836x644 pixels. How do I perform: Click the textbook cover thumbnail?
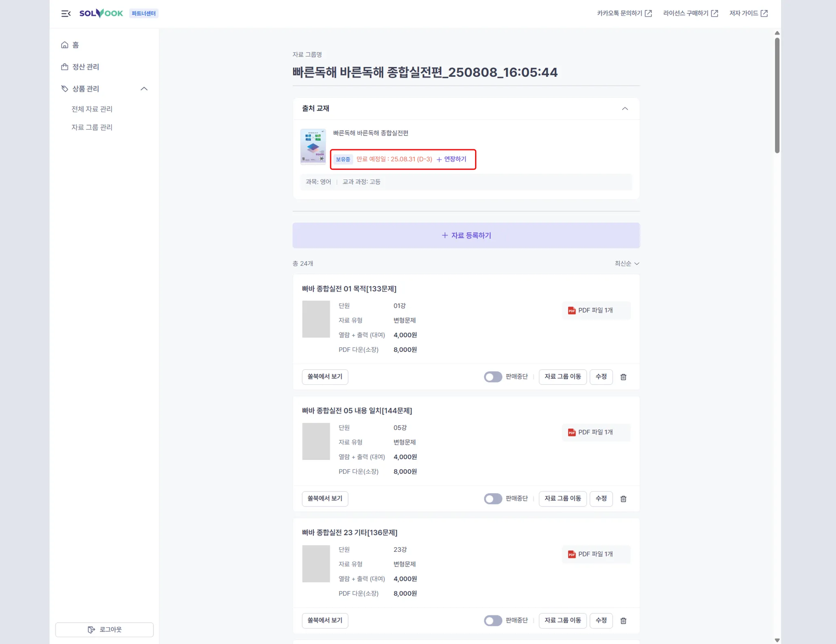pyautogui.click(x=313, y=147)
